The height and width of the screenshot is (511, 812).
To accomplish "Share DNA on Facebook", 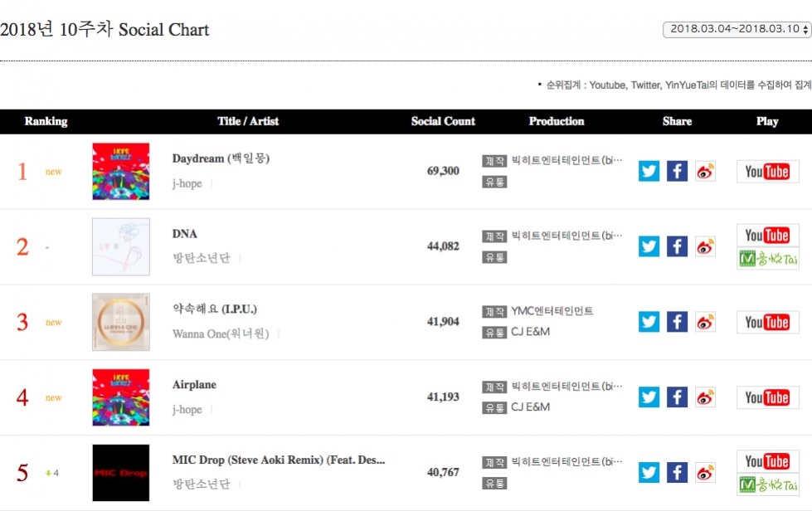I will click(x=677, y=246).
